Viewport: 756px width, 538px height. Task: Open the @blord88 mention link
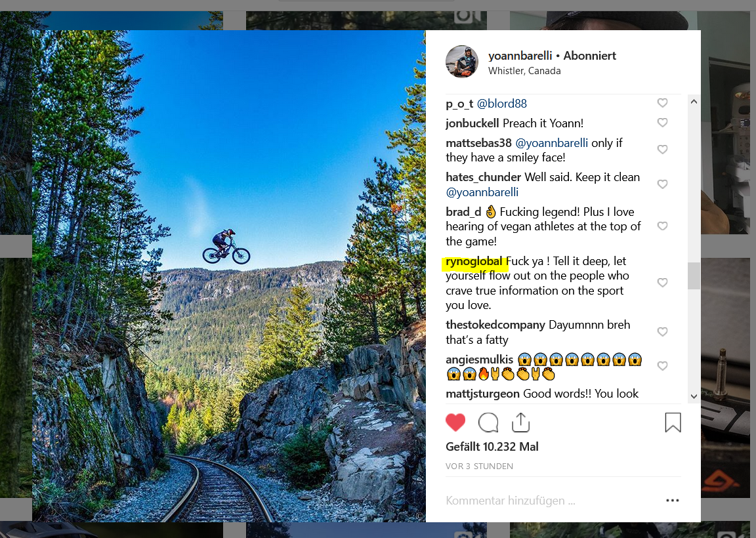coord(501,104)
